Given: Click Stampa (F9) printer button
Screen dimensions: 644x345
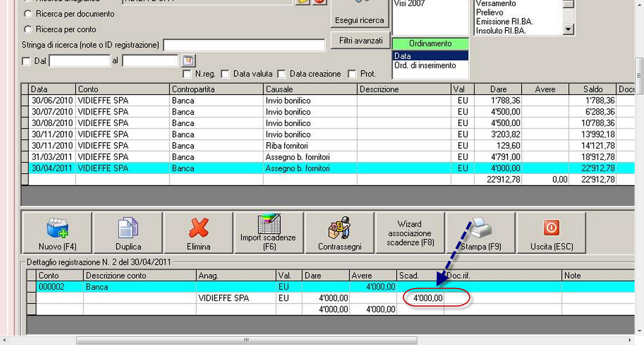Looking at the screenshot, I should point(480,232).
